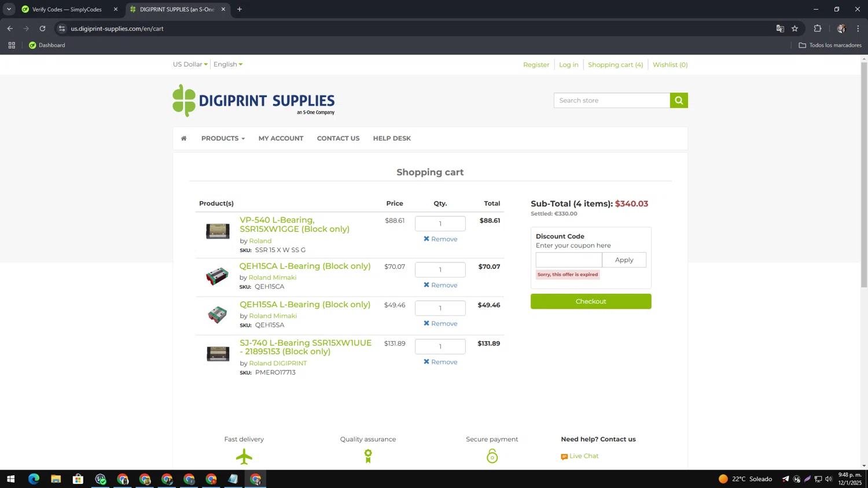Screen dimensions: 868x488
Task: Remove QEH15SA L-Bearing from cart
Action: (x=440, y=323)
